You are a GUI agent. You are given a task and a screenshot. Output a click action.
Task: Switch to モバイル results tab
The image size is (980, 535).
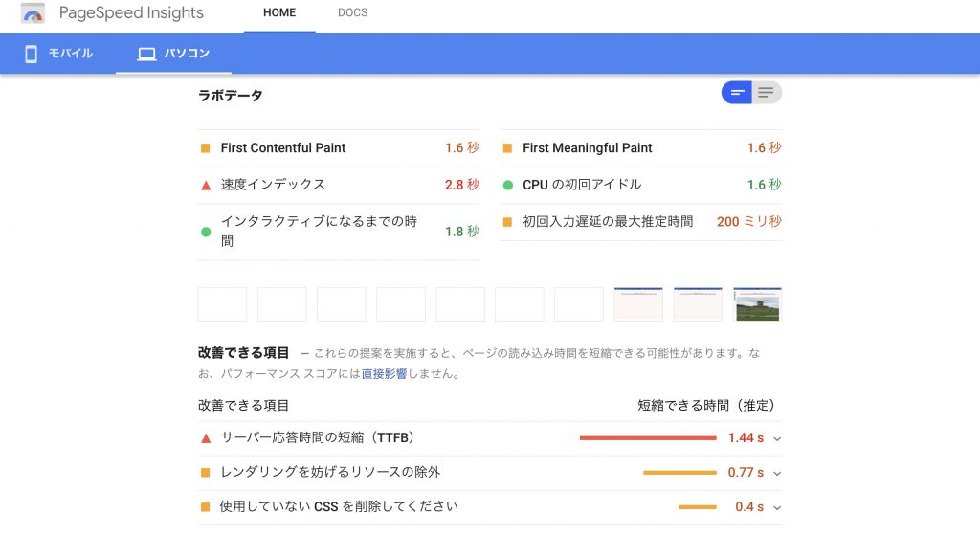pos(58,54)
